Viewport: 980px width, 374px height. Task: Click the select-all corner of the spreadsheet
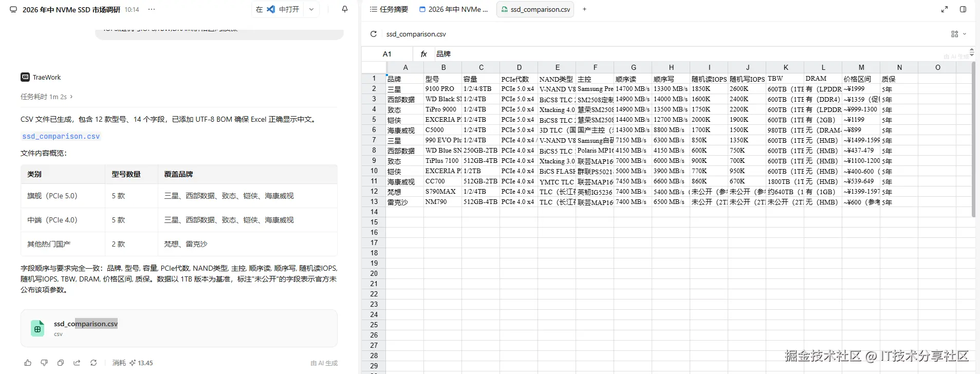pyautogui.click(x=374, y=67)
